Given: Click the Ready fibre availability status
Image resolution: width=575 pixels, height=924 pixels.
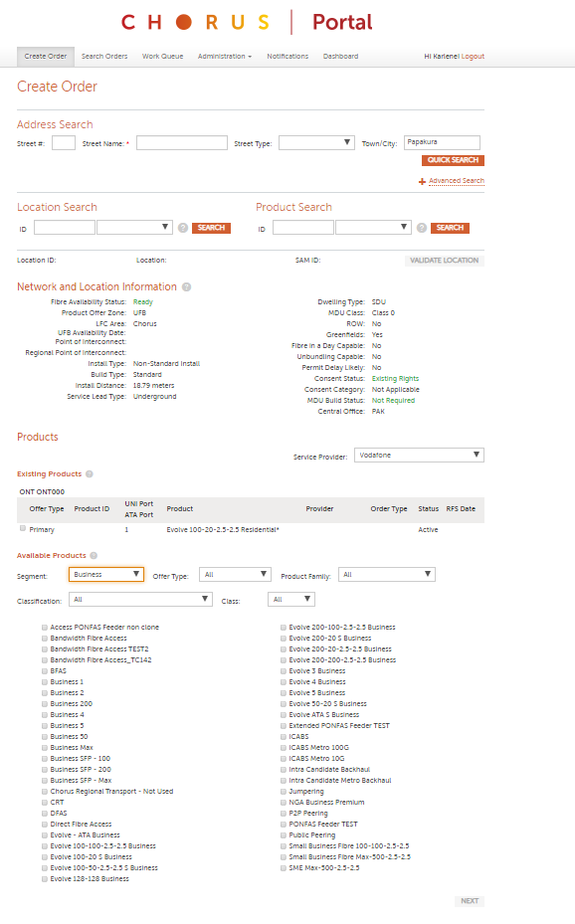Looking at the screenshot, I should tap(142, 302).
